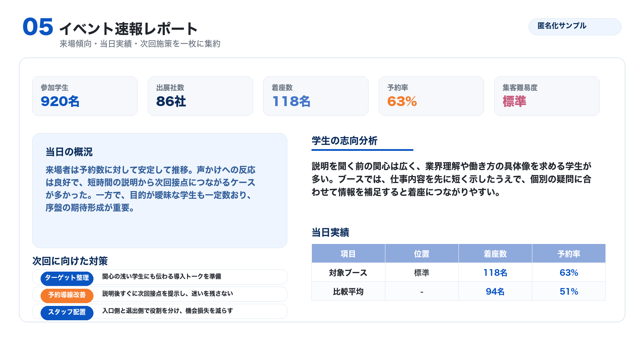This screenshot has height=350, width=644.
Task: Click the 次回に向けた対策 heading
Action: [x=70, y=261]
